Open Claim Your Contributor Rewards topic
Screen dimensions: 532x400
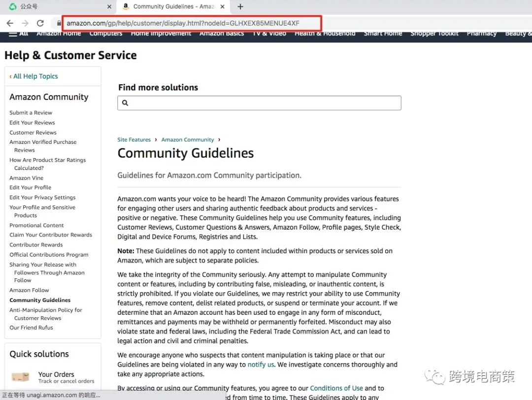coord(51,235)
